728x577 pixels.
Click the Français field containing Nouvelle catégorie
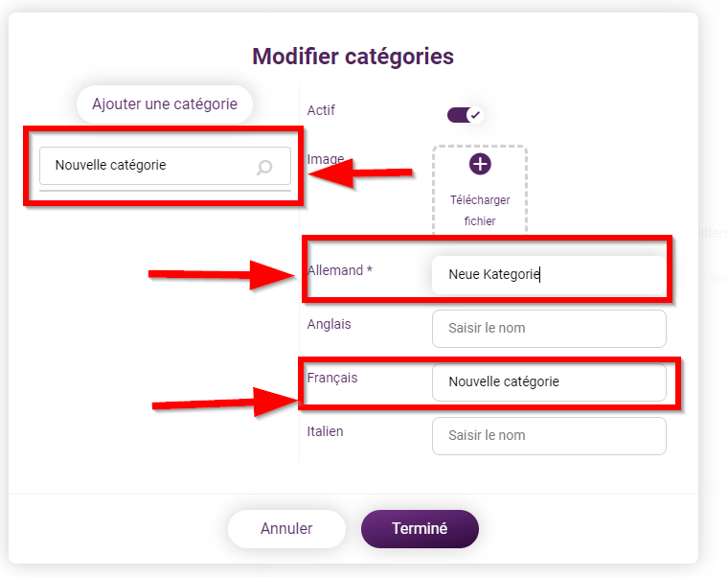point(549,381)
